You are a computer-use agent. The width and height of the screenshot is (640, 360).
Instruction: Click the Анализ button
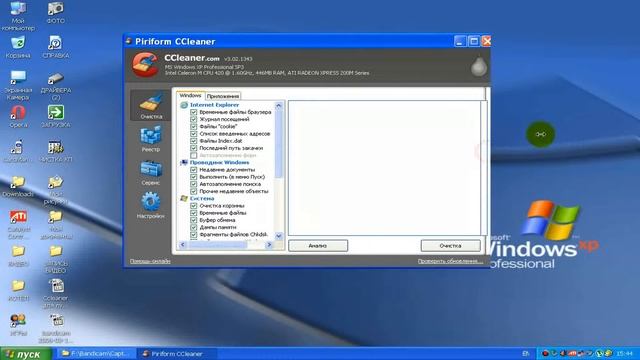point(318,246)
